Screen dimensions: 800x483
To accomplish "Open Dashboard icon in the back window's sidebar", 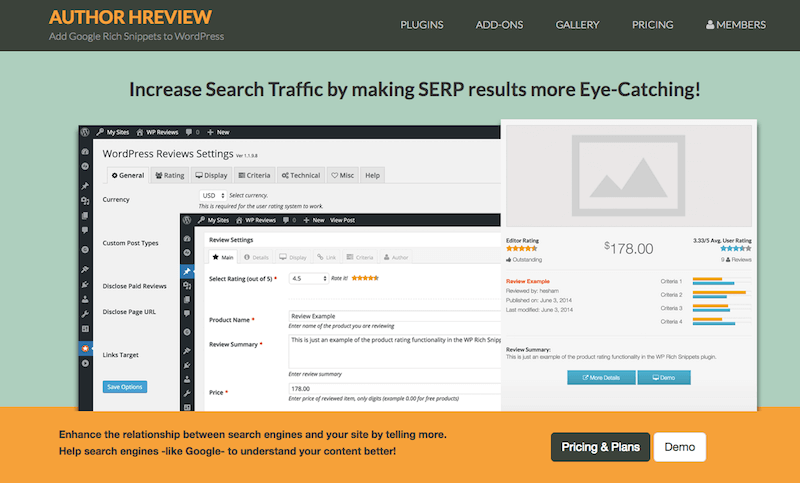I will [85, 151].
